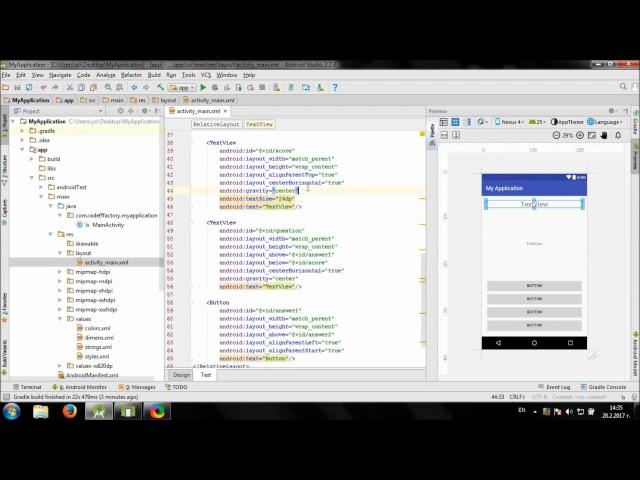
Task: Switch to the Design tab at editor bottom
Action: pos(181,375)
